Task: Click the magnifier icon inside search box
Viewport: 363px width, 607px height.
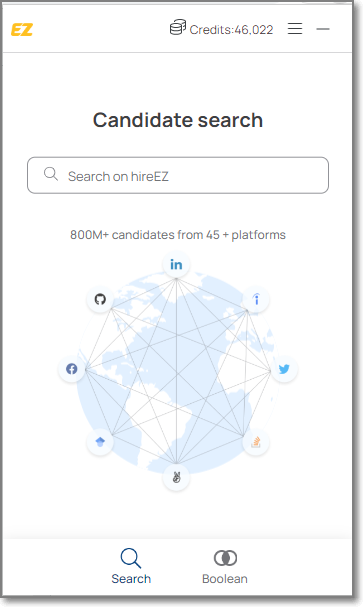Action: pyautogui.click(x=51, y=174)
